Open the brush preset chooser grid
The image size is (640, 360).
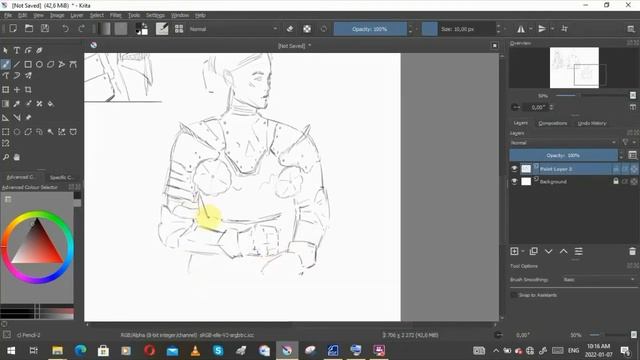(x=179, y=29)
